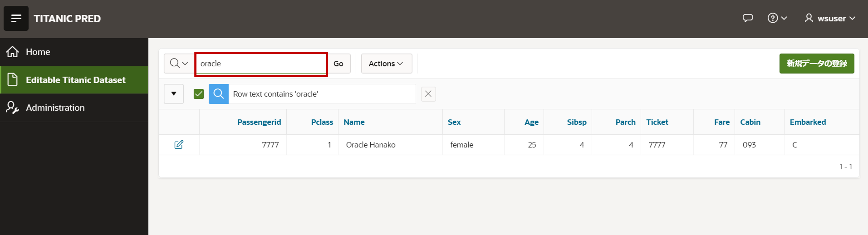Uncheck the 'oracle' row filter checkbox
Viewport: 868px width, 235px height.
[x=199, y=94]
